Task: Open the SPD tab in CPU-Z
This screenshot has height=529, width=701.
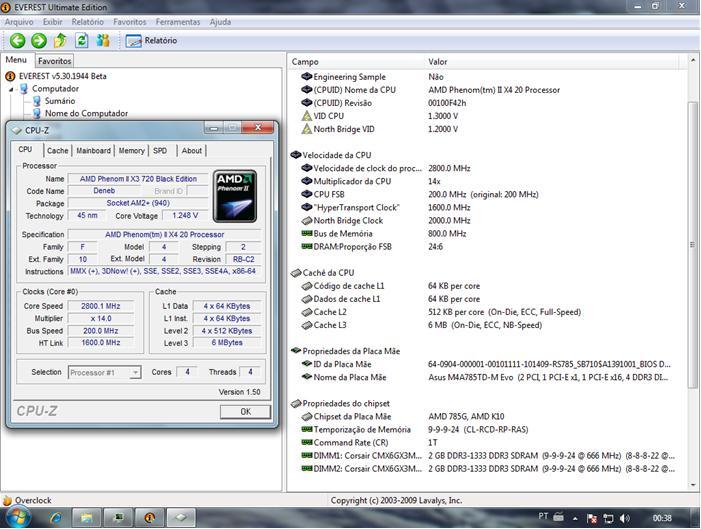Action: 160,151
